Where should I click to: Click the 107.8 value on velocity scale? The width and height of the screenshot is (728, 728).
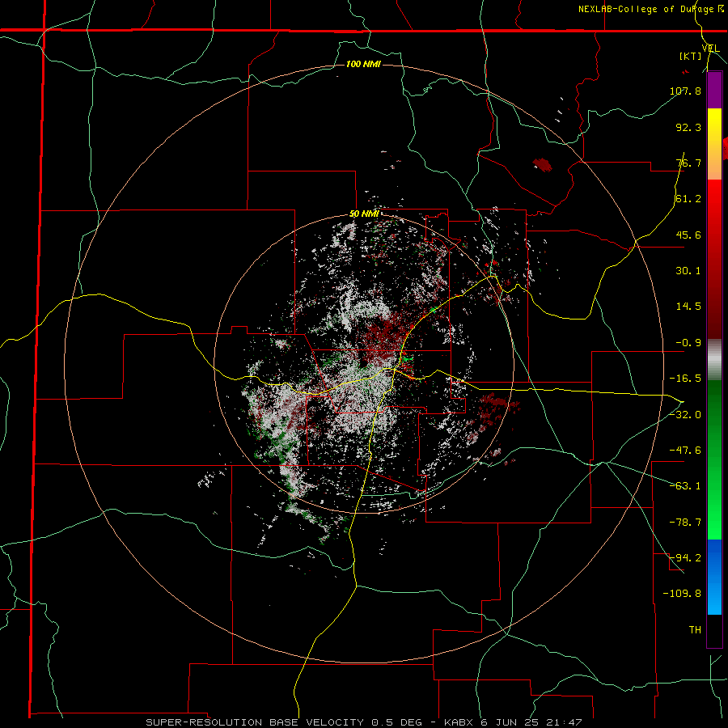(685, 91)
